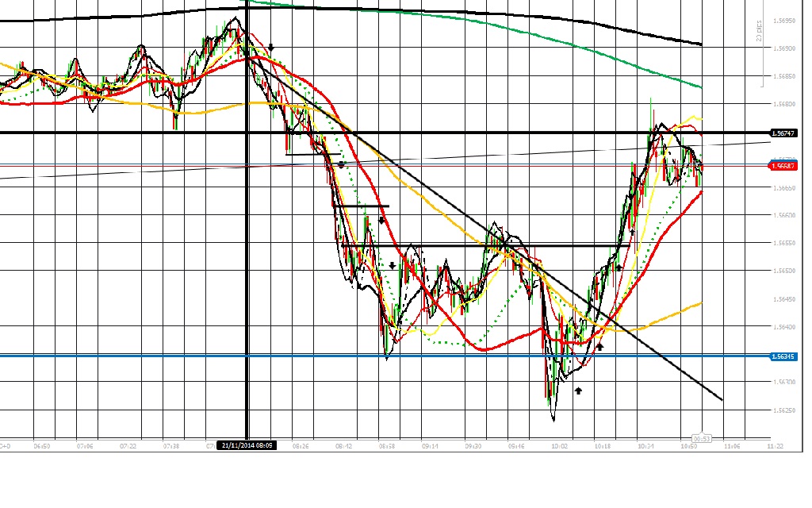
Task: Click the 07:22 time axis label
Action: tap(128, 446)
